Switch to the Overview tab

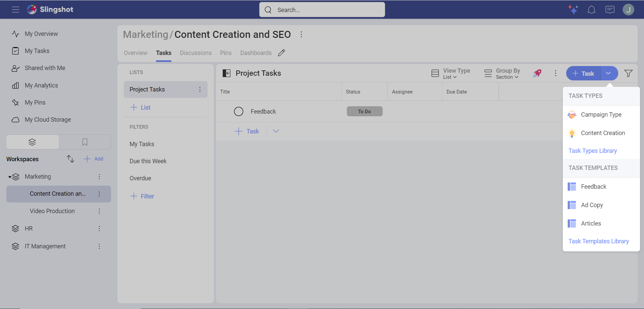[x=136, y=53]
